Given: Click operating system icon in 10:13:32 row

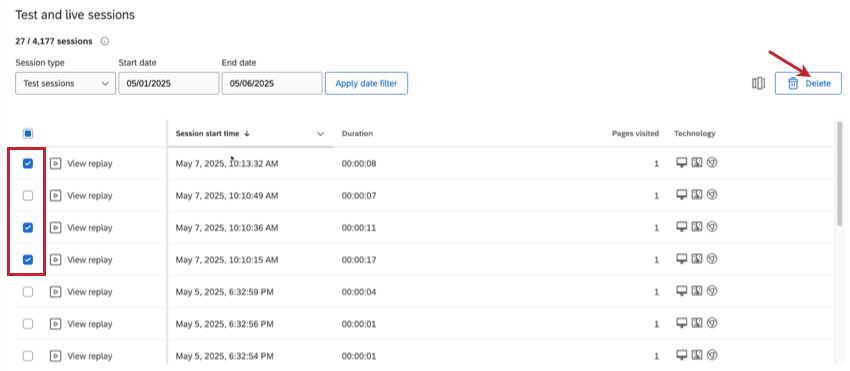Looking at the screenshot, I should point(697,162).
